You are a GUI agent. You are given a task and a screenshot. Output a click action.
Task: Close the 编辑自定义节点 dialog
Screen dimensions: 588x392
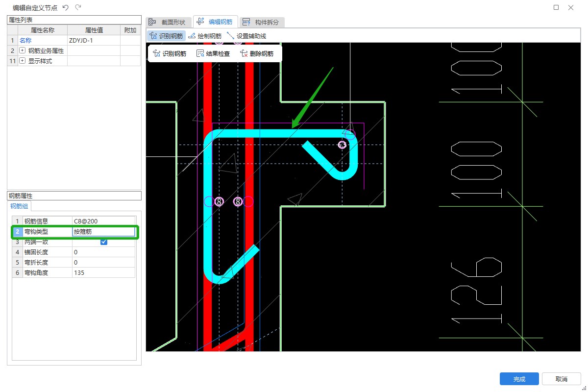coord(571,7)
